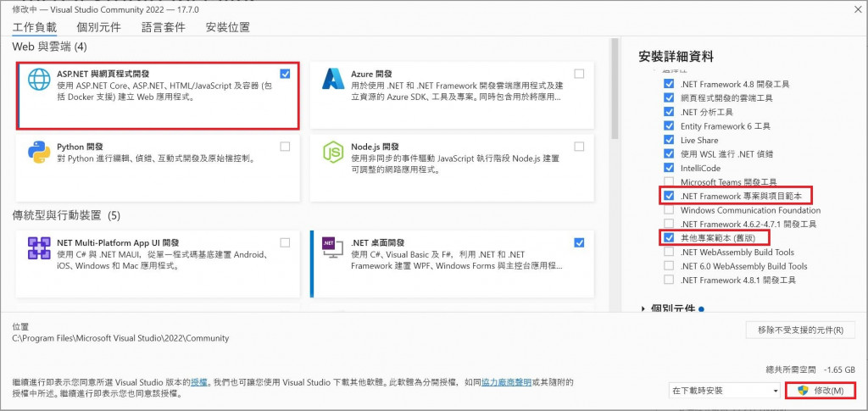Image resolution: width=868 pixels, height=411 pixels.
Task: Open the 在下載時安裝 install mode dropdown
Action: click(x=726, y=391)
